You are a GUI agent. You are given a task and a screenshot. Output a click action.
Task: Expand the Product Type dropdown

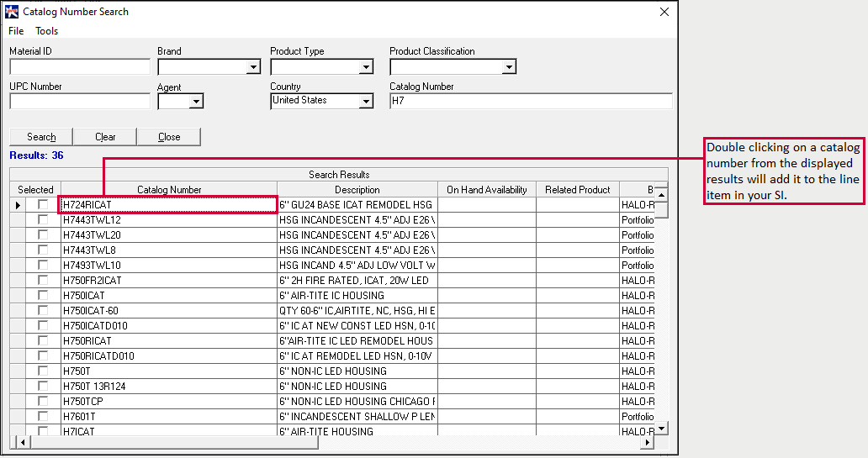tap(366, 67)
